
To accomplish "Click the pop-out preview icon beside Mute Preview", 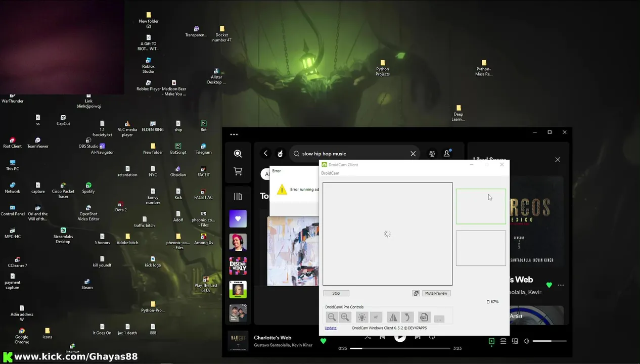I will click(x=416, y=293).
